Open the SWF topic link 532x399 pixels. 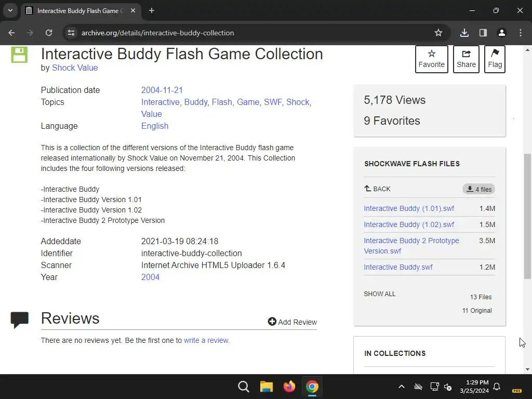tap(273, 102)
